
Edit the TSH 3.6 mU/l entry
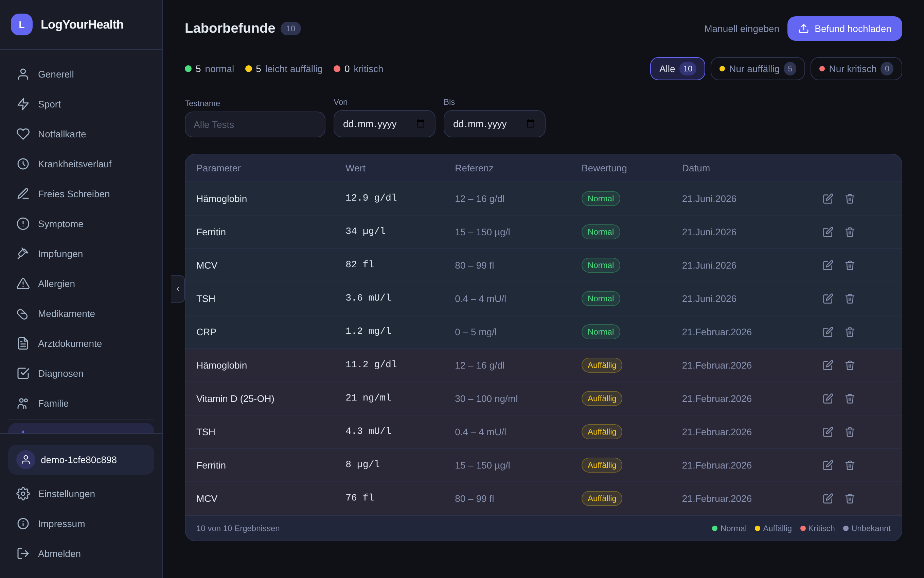pyautogui.click(x=828, y=298)
